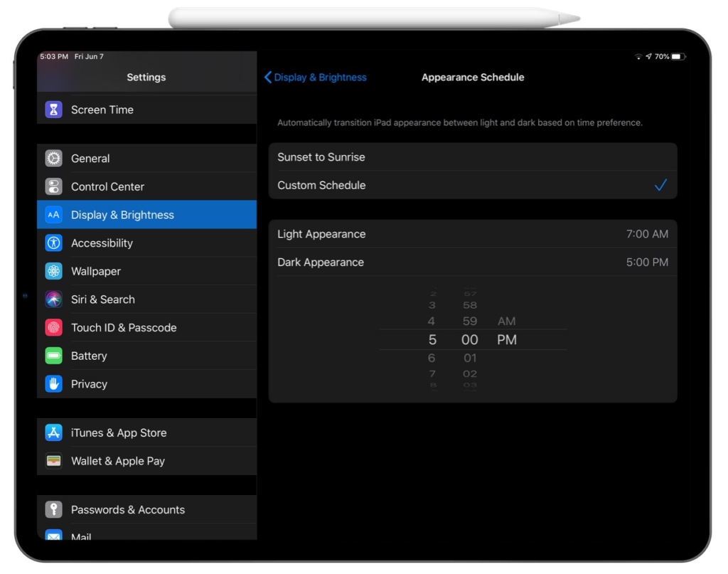Click the Custom Schedule checkmark

[661, 185]
